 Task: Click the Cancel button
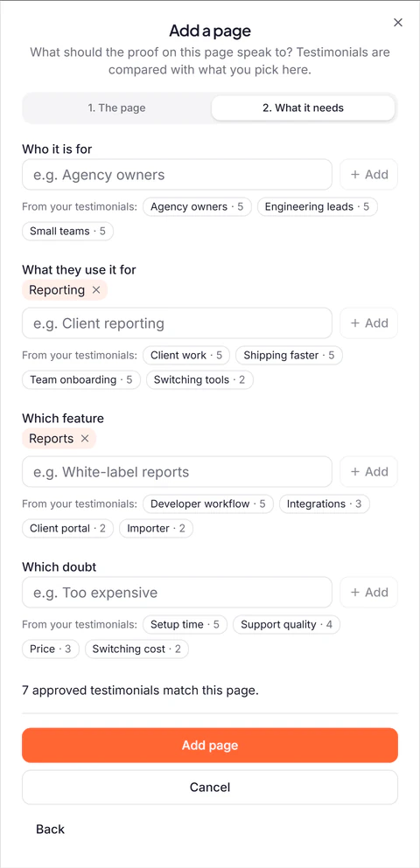click(210, 788)
